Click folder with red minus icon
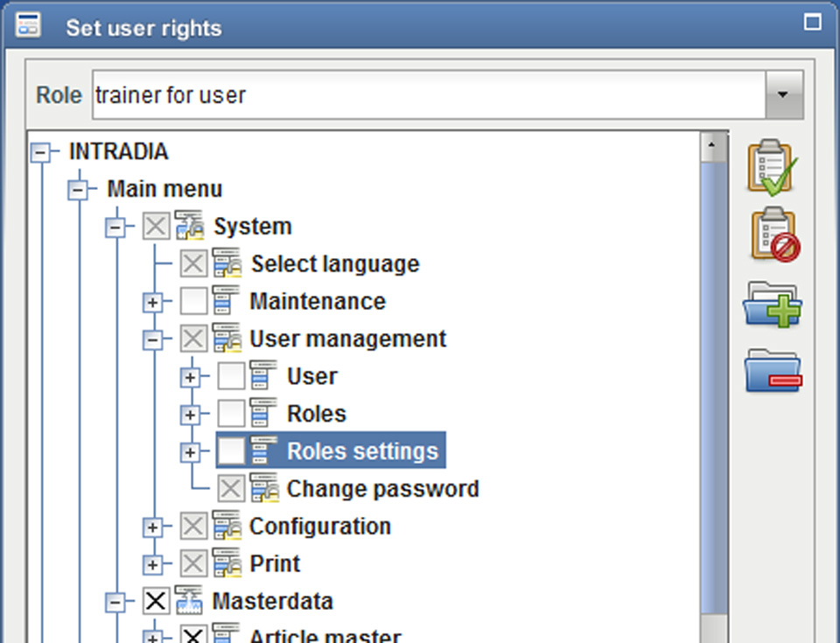The width and height of the screenshot is (840, 643). (x=773, y=371)
